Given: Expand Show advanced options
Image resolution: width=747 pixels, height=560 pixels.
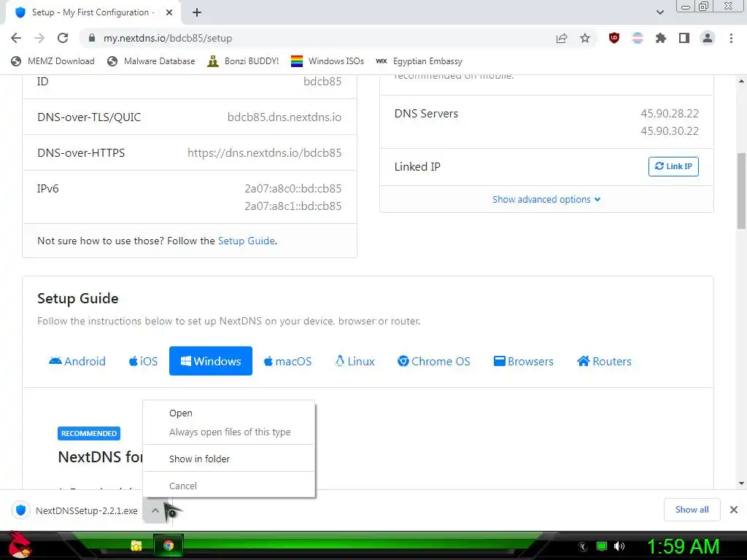Looking at the screenshot, I should tap(546, 200).
